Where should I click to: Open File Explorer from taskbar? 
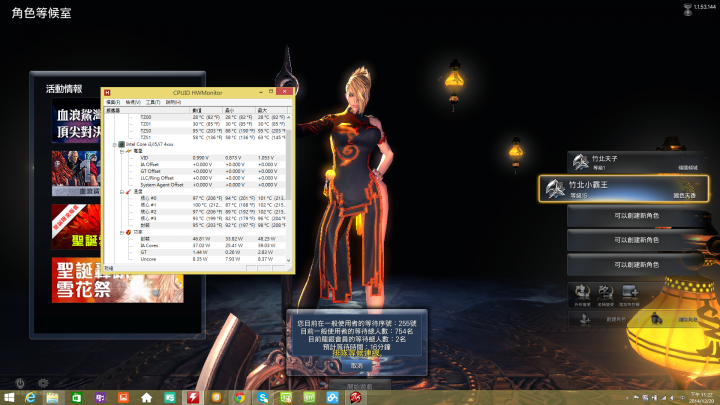(52, 398)
